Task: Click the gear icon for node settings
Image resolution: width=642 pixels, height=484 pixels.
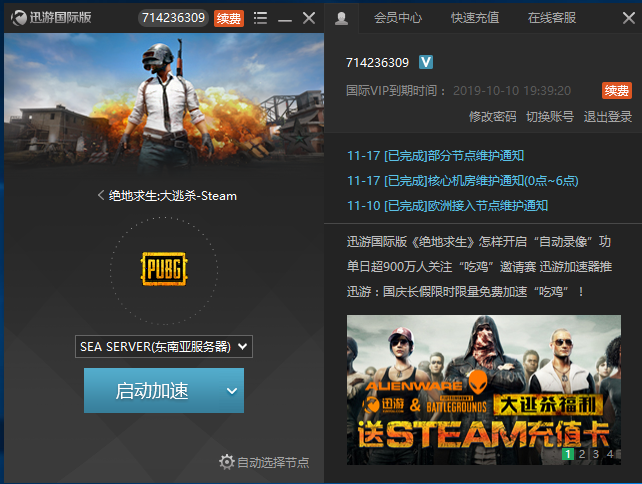Action: (x=226, y=462)
